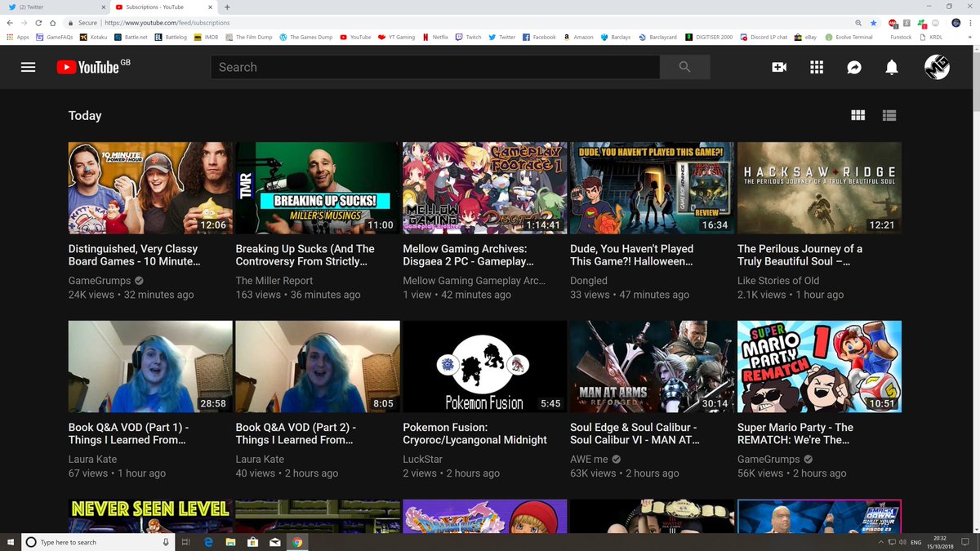Open the Never Seen Level thumbnail

coord(151,516)
